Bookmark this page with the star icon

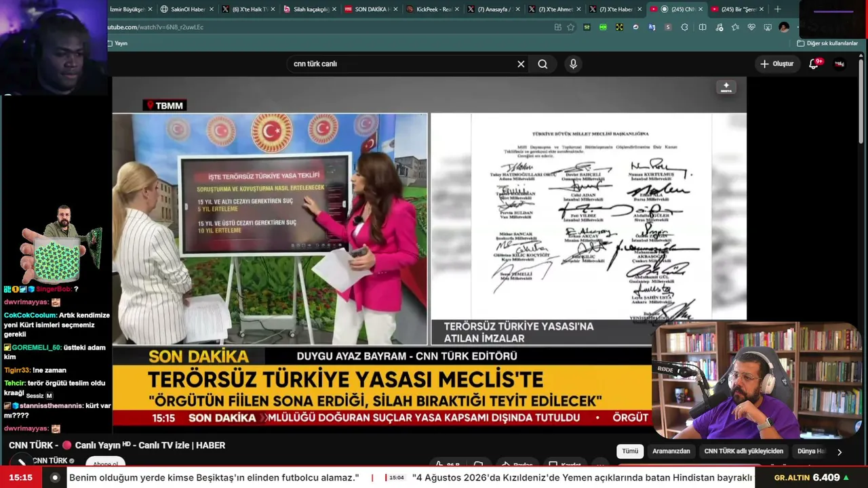[570, 27]
